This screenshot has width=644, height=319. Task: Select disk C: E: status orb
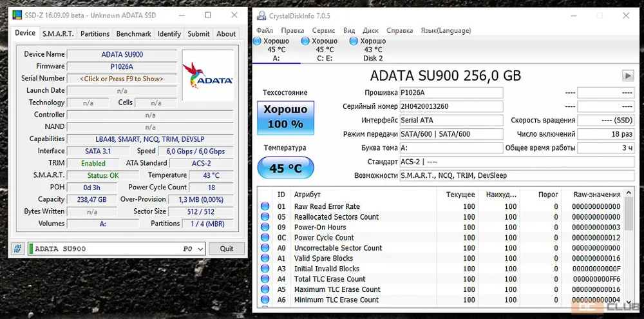(x=307, y=41)
